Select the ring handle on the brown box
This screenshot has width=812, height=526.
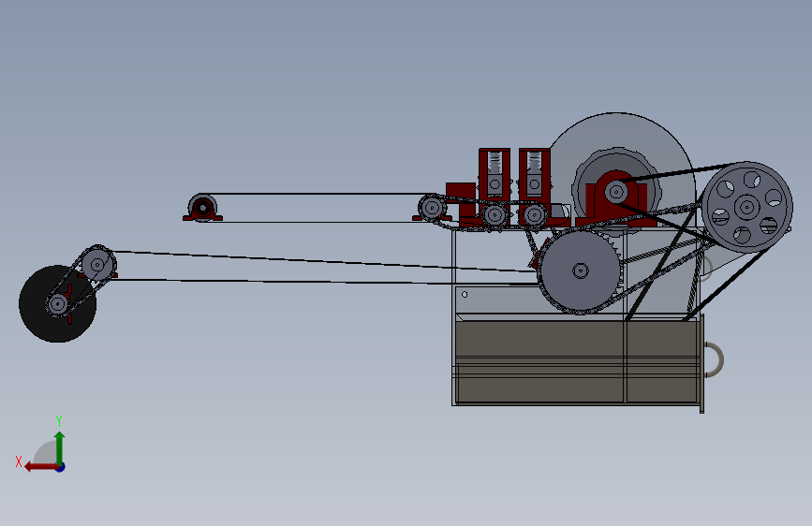(714, 359)
